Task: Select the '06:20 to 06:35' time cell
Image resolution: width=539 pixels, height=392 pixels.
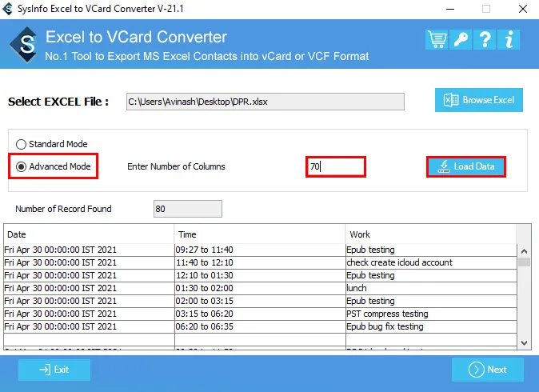Action: (260, 326)
